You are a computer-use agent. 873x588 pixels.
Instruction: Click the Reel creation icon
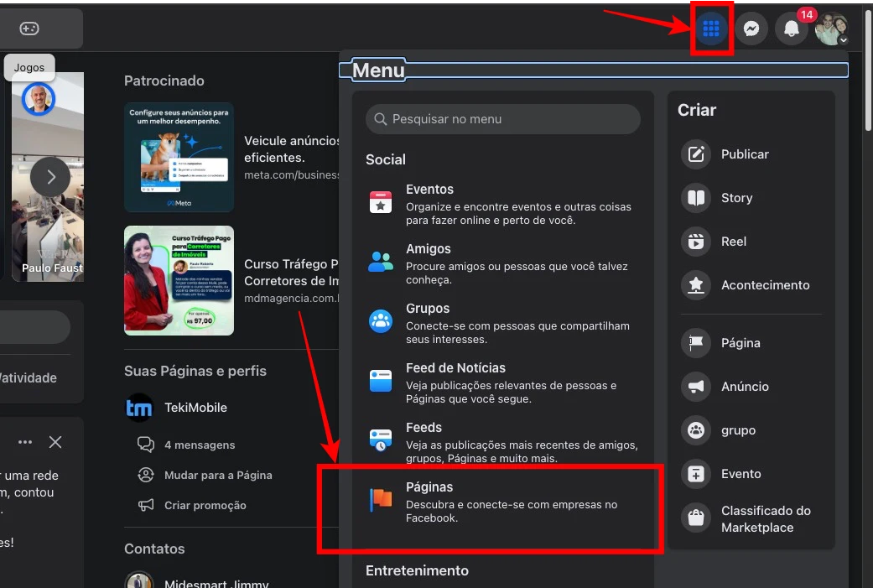point(695,241)
